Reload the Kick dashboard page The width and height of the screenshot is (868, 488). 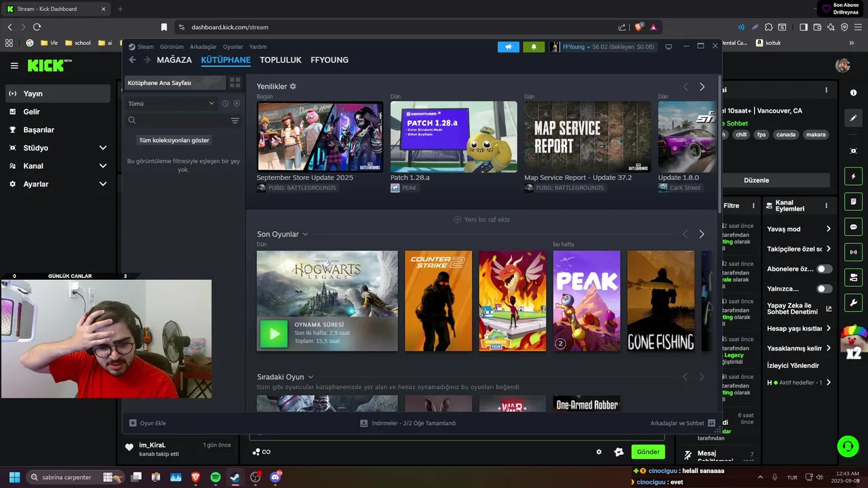click(x=37, y=27)
